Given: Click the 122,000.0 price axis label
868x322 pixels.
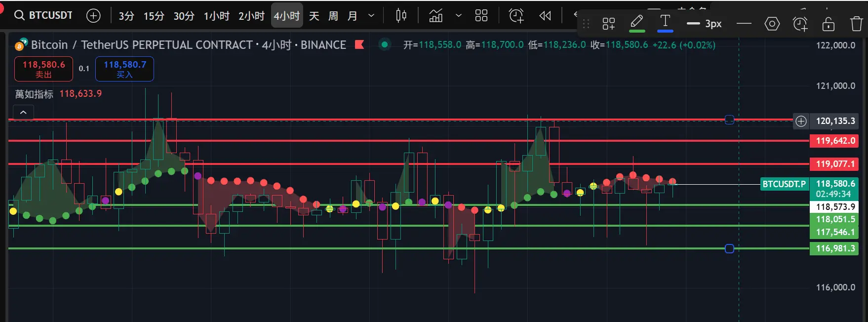Looking at the screenshot, I should tap(835, 45).
